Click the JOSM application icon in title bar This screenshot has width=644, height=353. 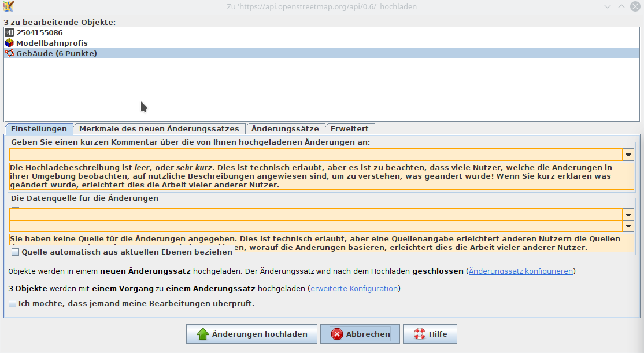[8, 6]
